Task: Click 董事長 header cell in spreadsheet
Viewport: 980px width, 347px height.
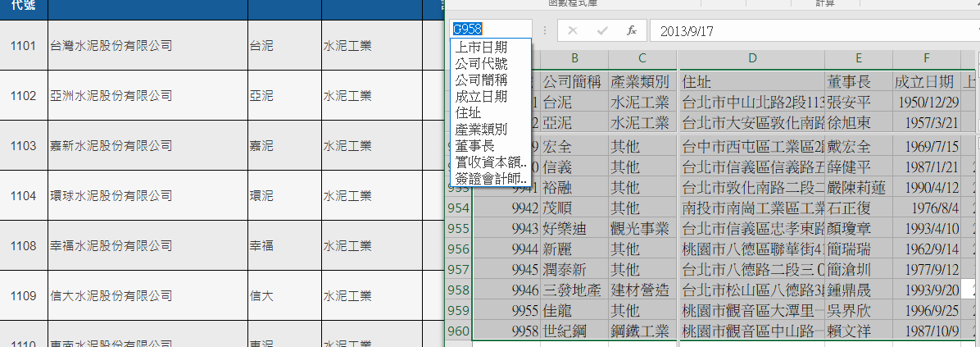Action: pos(859,81)
